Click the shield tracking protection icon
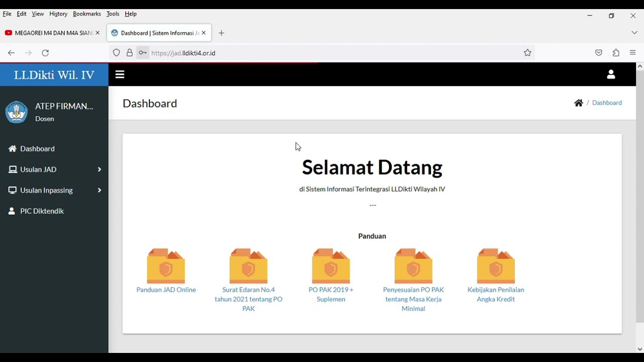Image resolution: width=644 pixels, height=362 pixels. pyautogui.click(x=116, y=53)
